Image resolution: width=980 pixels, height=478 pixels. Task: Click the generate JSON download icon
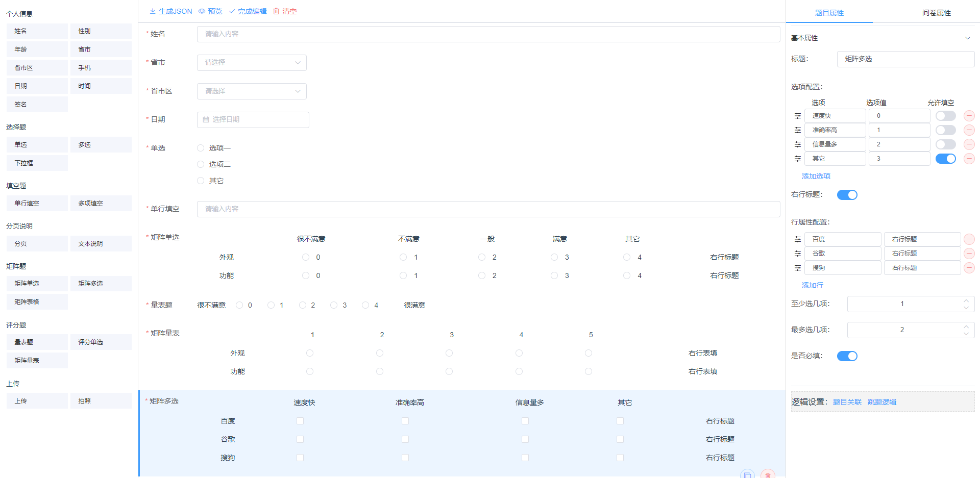pyautogui.click(x=152, y=11)
